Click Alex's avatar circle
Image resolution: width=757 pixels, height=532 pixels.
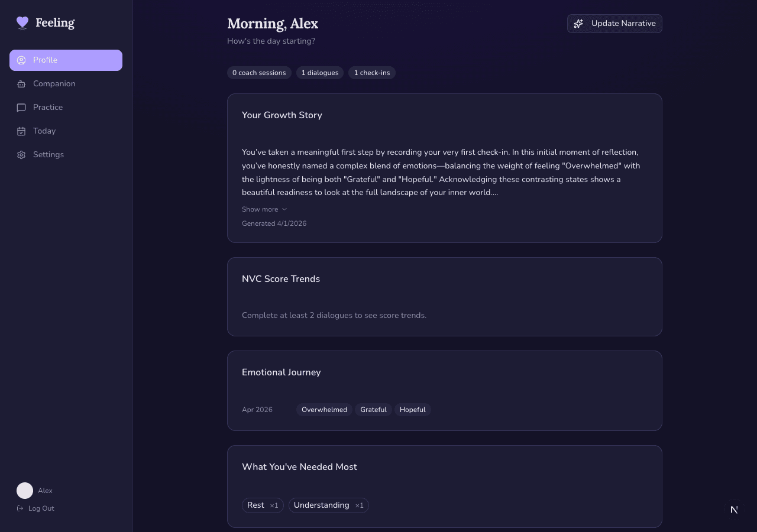coord(25,491)
